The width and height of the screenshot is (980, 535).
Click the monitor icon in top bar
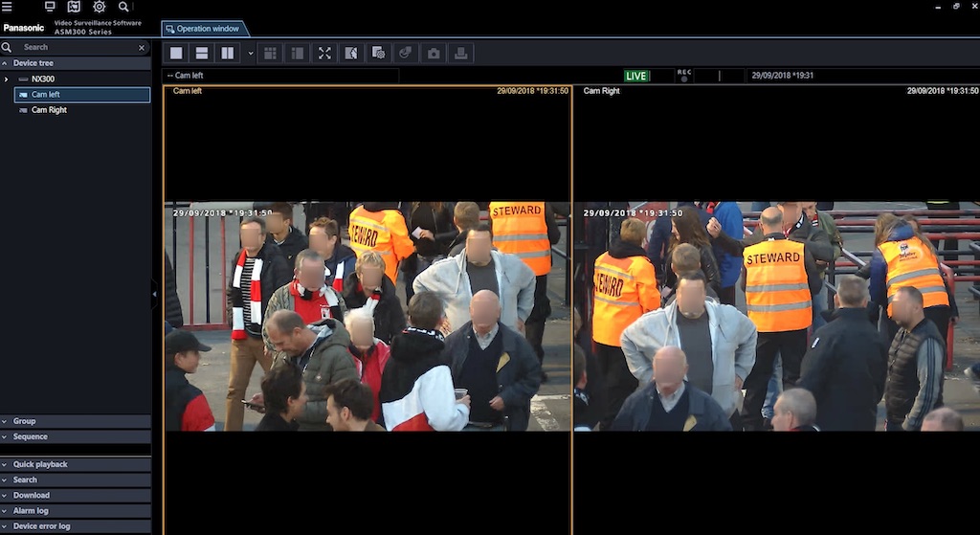click(x=50, y=7)
